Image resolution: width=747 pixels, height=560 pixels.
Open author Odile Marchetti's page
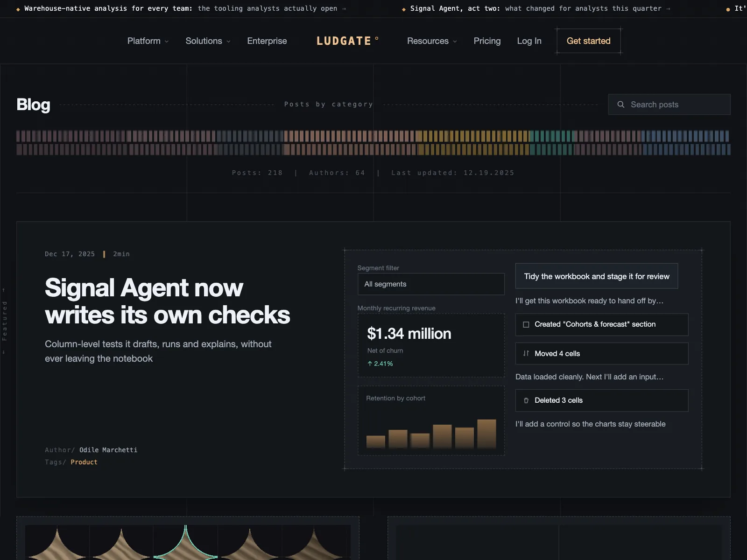[x=108, y=450]
